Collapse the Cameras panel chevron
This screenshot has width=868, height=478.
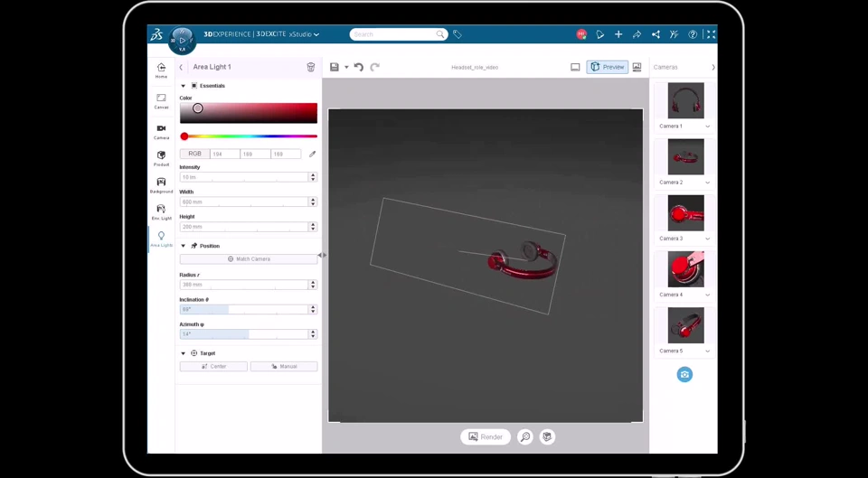[713, 67]
